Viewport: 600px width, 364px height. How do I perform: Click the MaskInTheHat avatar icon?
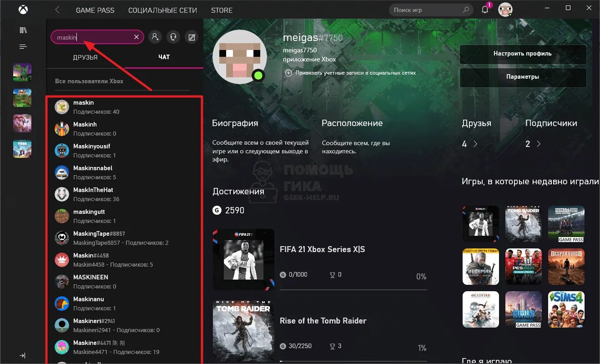62,194
